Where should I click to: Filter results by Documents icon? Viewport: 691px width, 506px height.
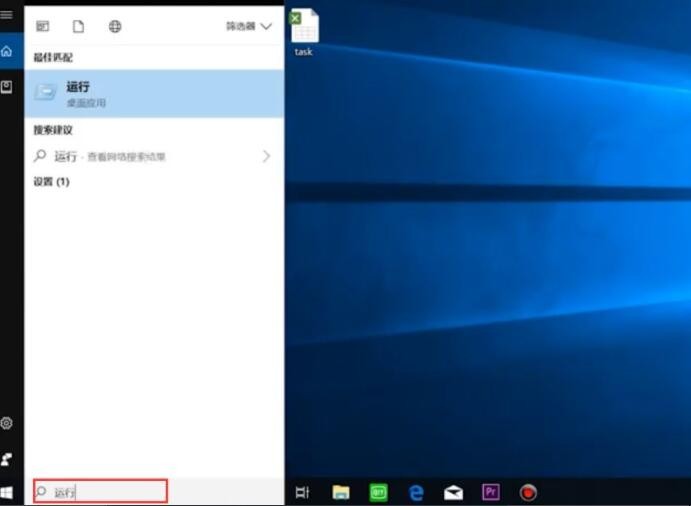click(78, 26)
